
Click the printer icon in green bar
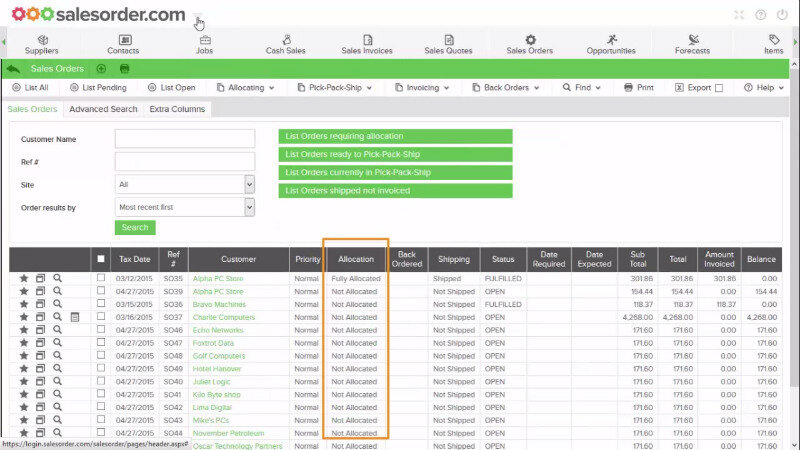point(125,69)
